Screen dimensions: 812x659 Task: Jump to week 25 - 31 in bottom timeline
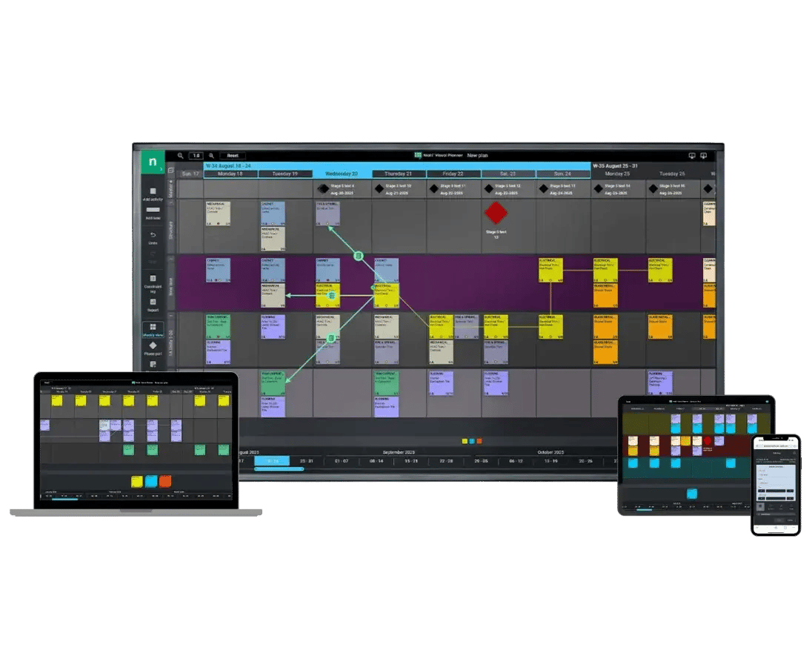tap(307, 461)
